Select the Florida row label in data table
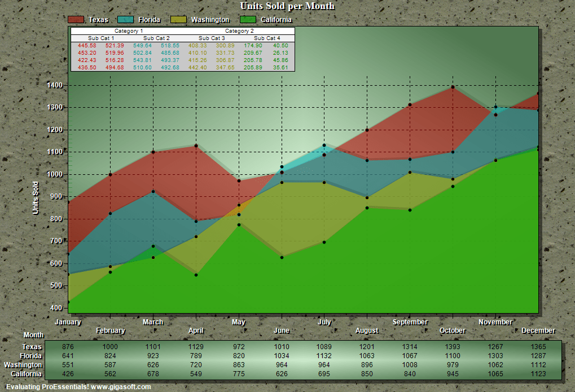Viewport: 575px width, 392px height. pos(32,356)
